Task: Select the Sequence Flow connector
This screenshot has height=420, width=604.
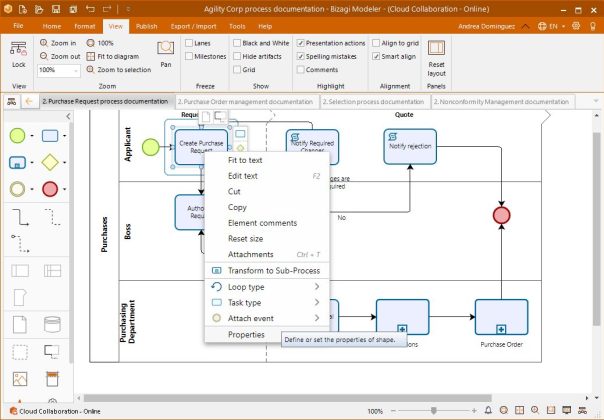Action: coord(20,217)
